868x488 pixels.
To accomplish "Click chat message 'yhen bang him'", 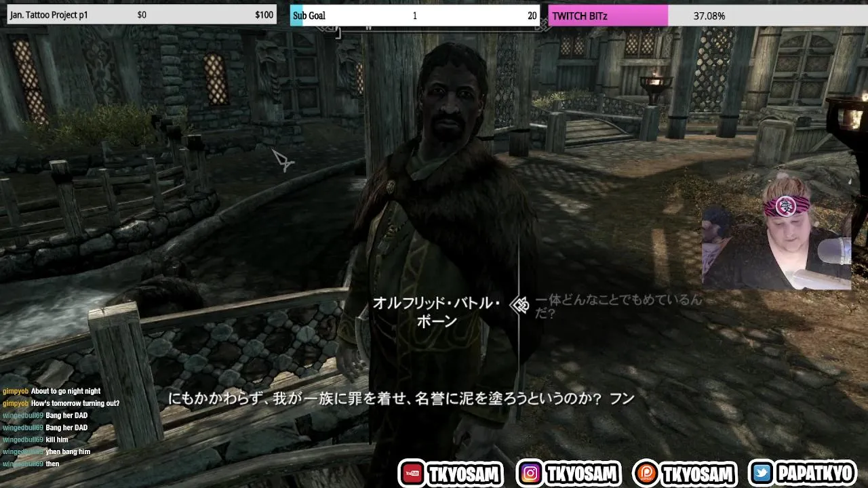I will pyautogui.click(x=68, y=452).
